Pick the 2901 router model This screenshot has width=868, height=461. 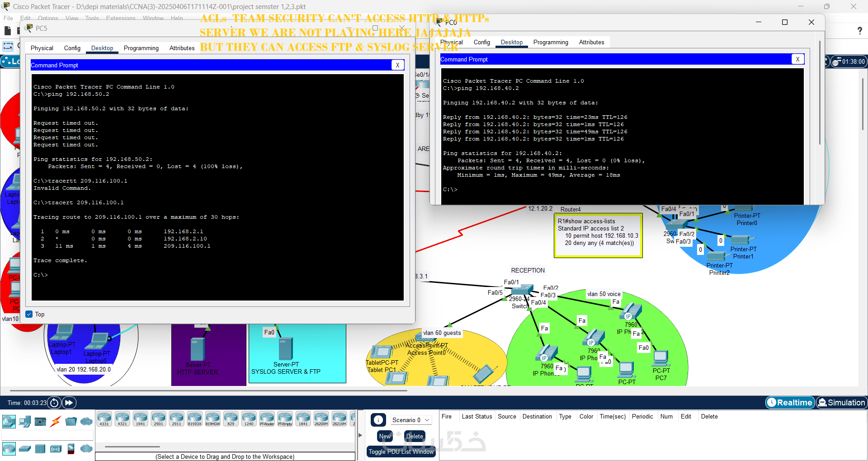[x=159, y=419]
